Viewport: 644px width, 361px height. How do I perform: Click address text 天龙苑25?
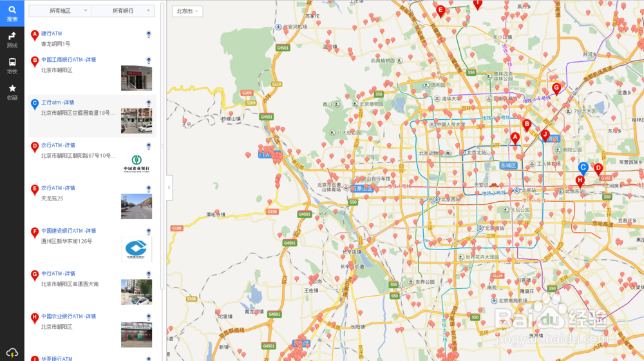[52, 198]
